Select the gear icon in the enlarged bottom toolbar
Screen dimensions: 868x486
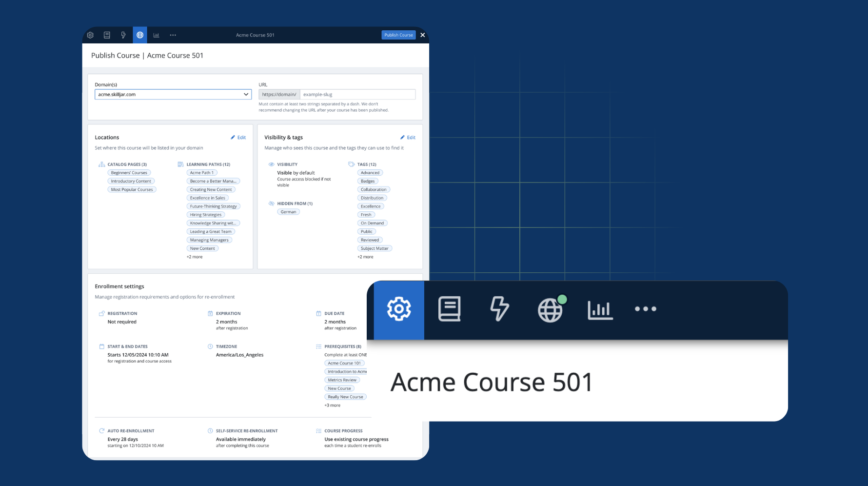click(398, 309)
